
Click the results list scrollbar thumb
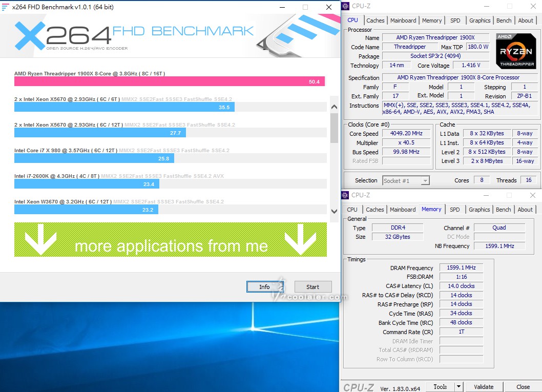334,128
